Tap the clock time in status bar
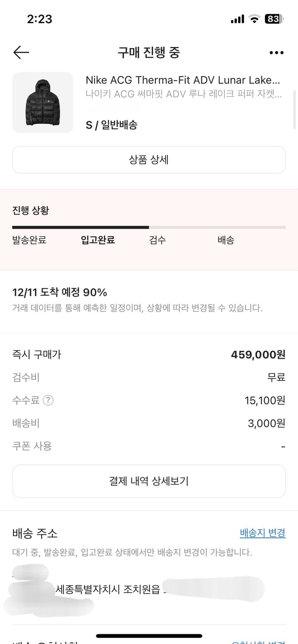The height and width of the screenshot is (644, 298). 40,19
